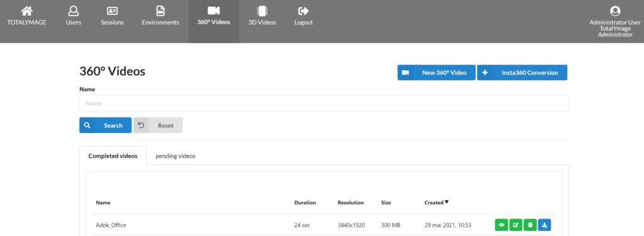644x236 pixels.
Task: Go to TOTALYMAGE home icon
Action: (26, 11)
